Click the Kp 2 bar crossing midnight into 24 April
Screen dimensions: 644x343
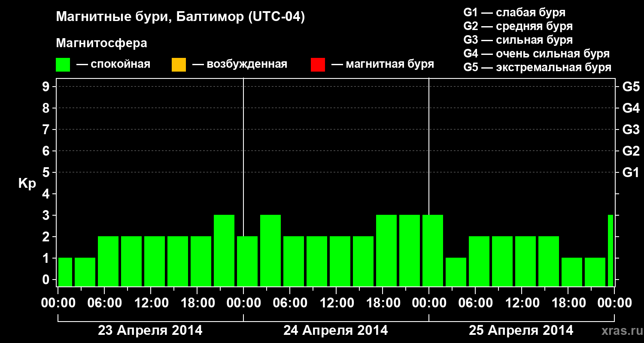click(x=247, y=261)
